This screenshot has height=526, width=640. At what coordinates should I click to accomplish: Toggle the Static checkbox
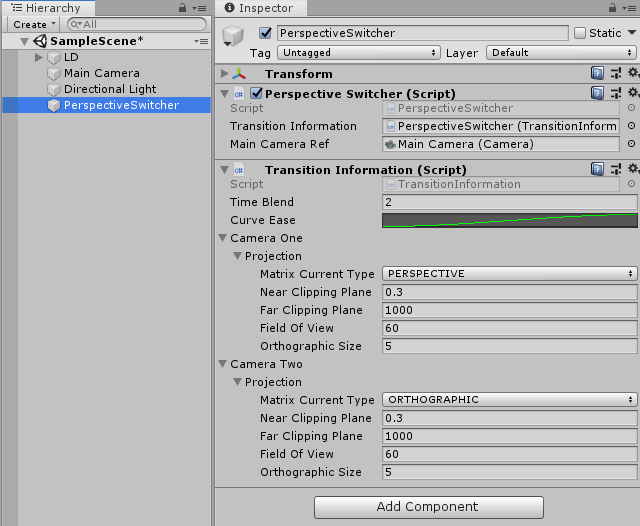(x=580, y=33)
